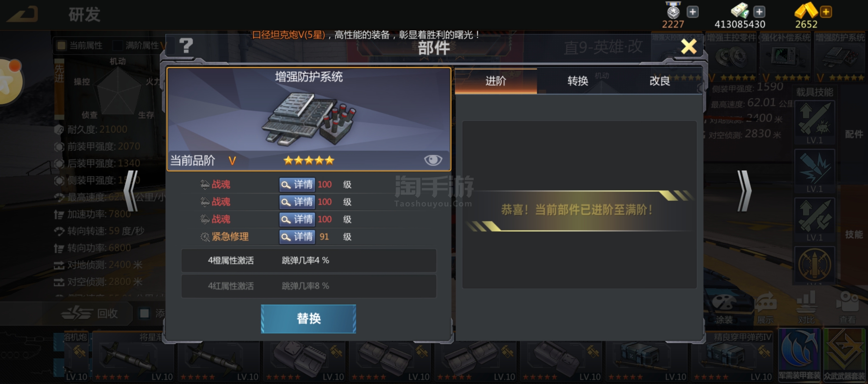Image resolution: width=868 pixels, height=384 pixels.
Task: Click the 替换 replace button
Action: (308, 319)
